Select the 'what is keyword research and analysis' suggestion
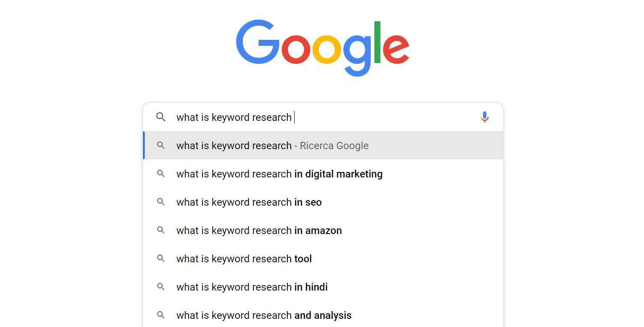Image resolution: width=644 pixels, height=327 pixels. click(x=264, y=315)
